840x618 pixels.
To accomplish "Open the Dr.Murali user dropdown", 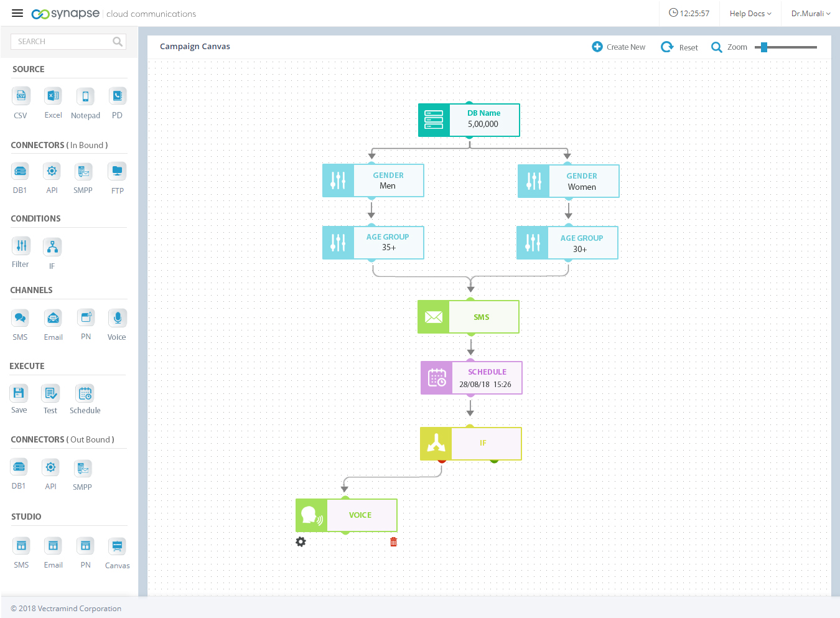I will tap(810, 14).
